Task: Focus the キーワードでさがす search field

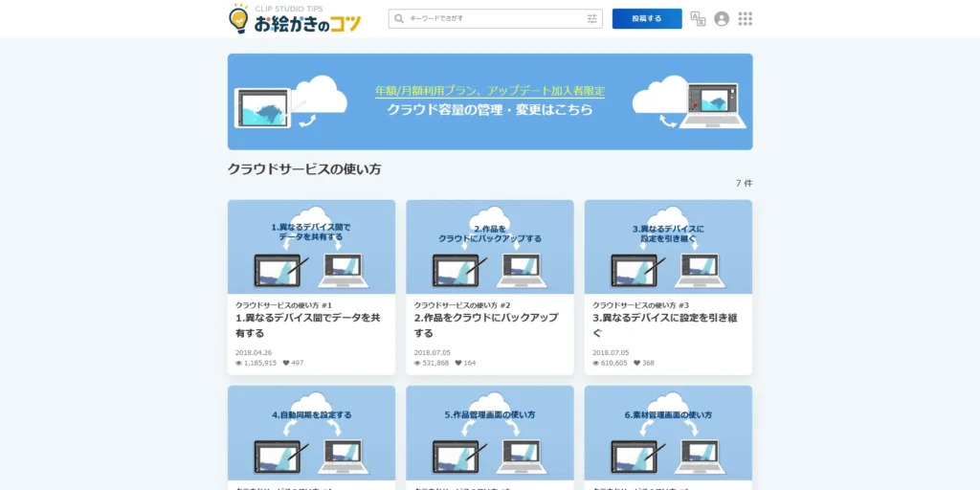Action: click(x=495, y=19)
